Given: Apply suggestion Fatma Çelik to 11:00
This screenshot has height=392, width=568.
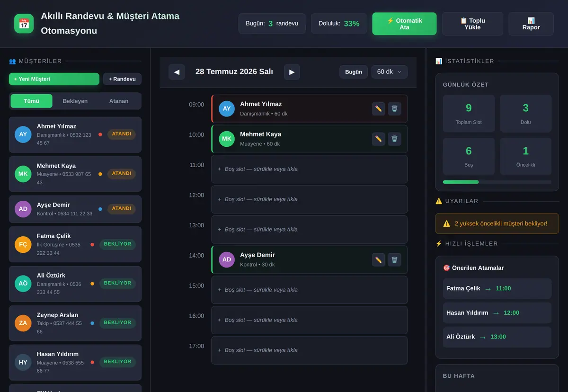Looking at the screenshot, I should [497, 288].
